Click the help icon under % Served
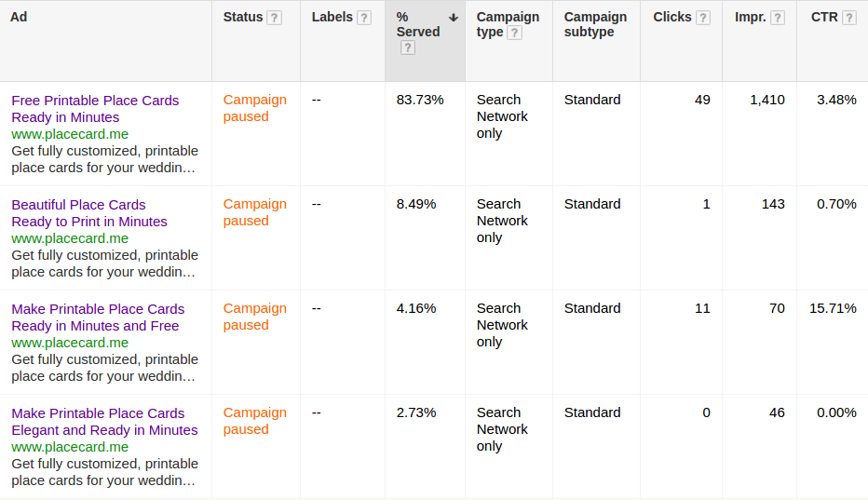Screen dimensions: 868x500 pos(408,47)
